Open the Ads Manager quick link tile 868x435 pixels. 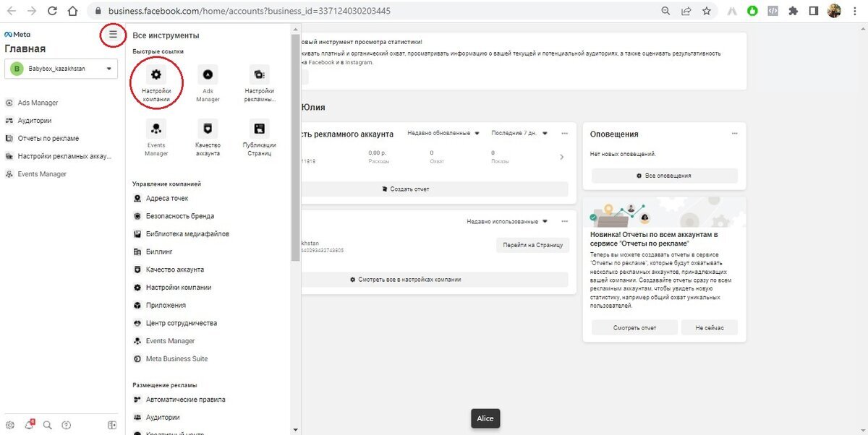208,83
